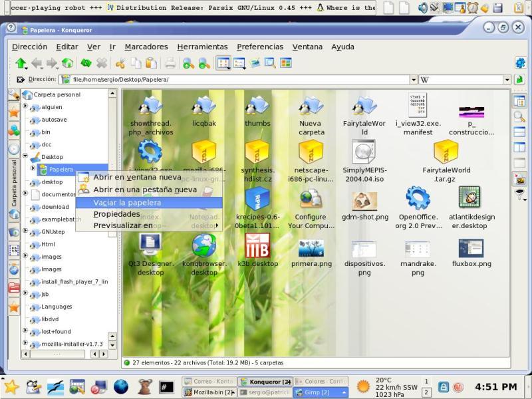Click the green Up arrow toolbar icon

click(x=21, y=63)
